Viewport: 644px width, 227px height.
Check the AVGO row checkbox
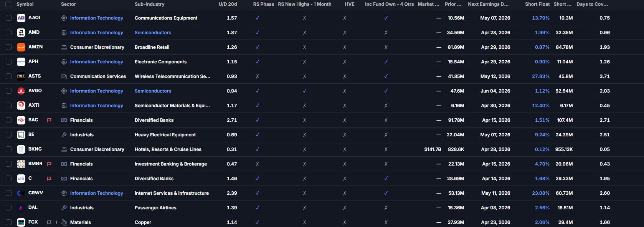click(x=8, y=91)
